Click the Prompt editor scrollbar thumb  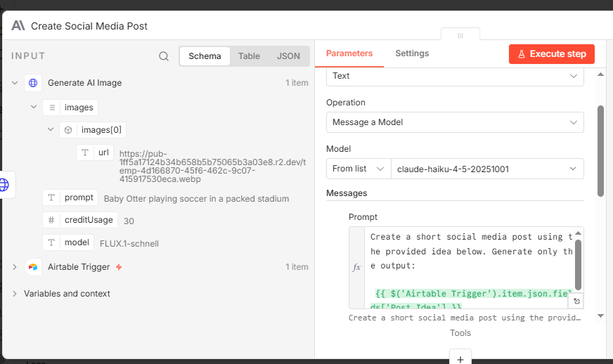(x=579, y=264)
